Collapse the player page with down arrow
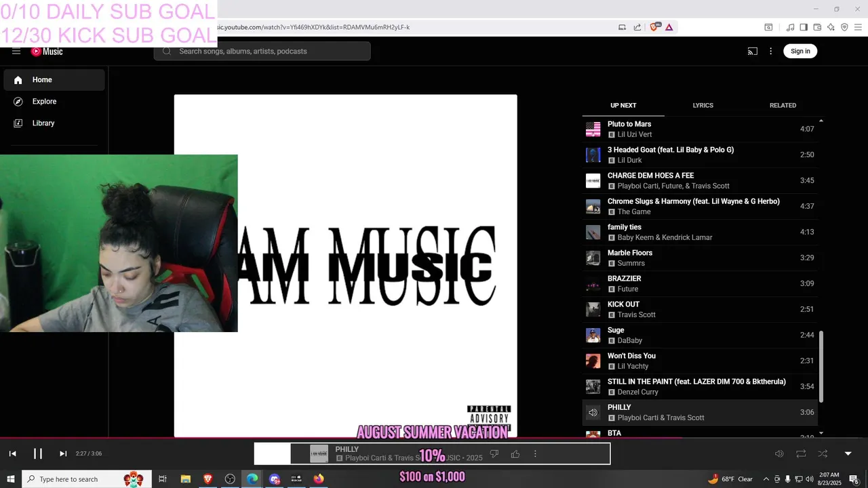The height and width of the screenshot is (488, 868). (848, 453)
